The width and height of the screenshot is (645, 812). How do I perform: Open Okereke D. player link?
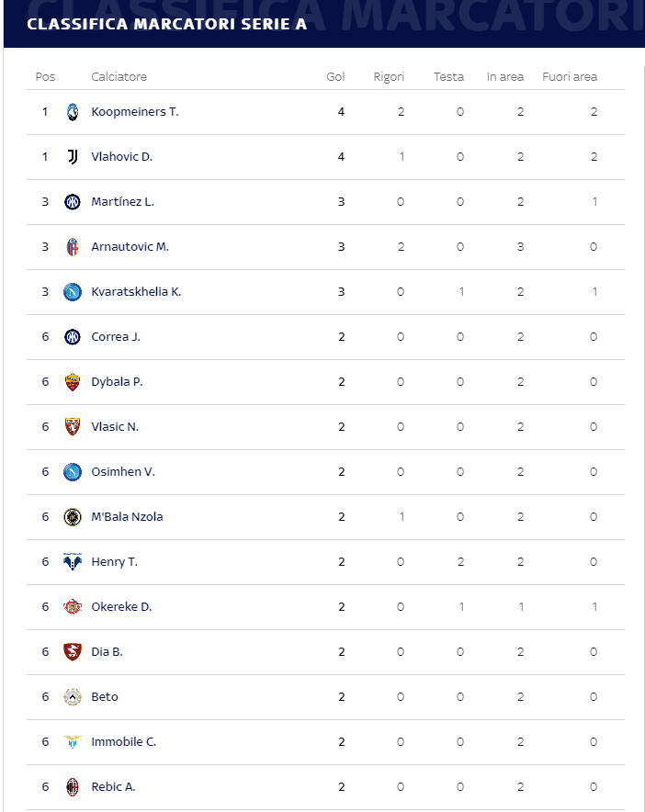(121, 607)
